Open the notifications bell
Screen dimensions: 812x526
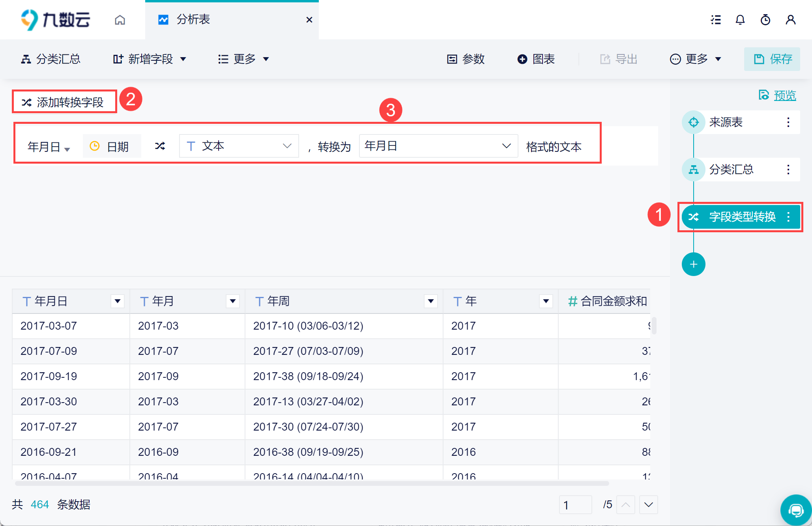click(x=740, y=20)
